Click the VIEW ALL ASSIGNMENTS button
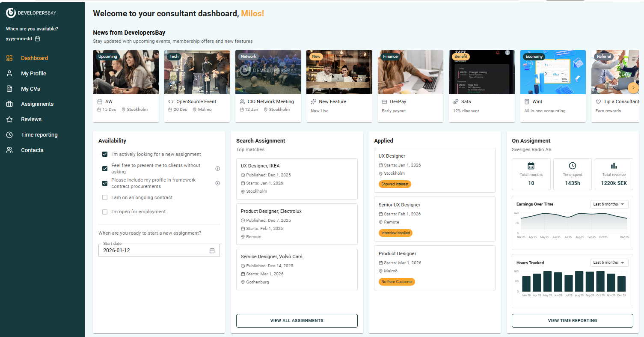644x337 pixels. coord(297,321)
